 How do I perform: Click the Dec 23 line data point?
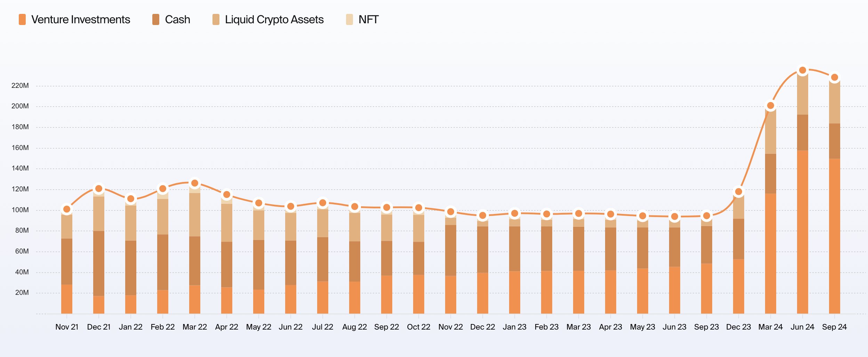click(739, 192)
